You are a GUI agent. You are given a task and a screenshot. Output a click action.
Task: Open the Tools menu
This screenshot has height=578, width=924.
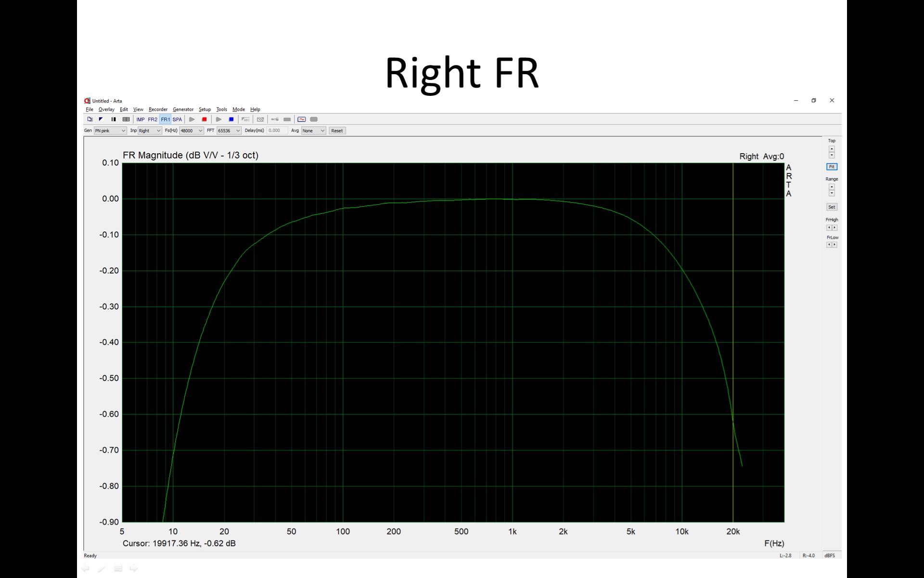(x=221, y=109)
